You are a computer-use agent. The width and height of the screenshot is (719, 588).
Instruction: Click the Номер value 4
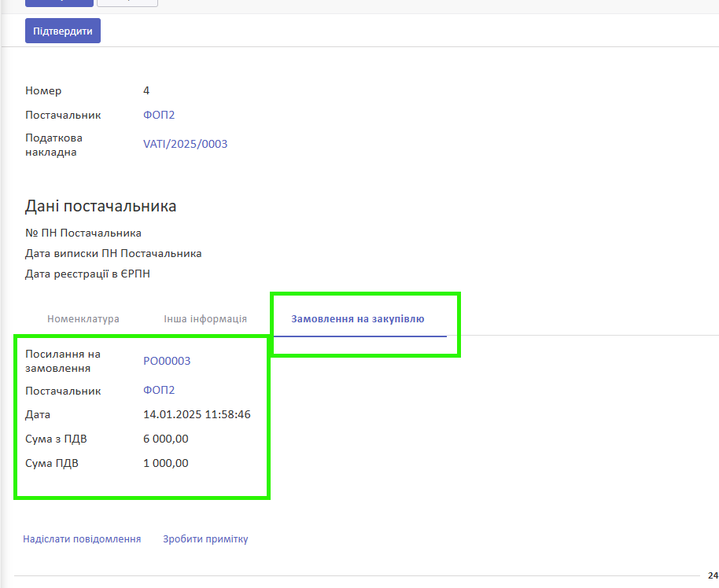[146, 90]
